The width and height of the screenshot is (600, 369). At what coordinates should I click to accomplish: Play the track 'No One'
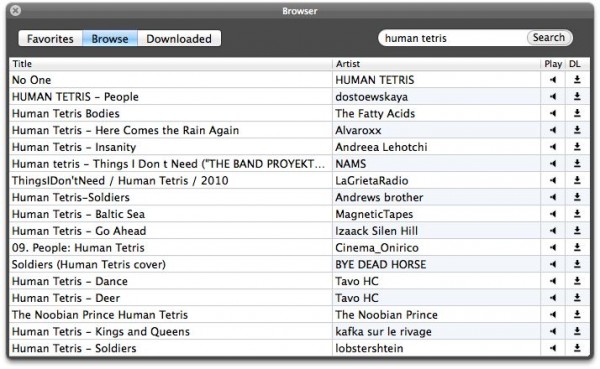pos(553,80)
